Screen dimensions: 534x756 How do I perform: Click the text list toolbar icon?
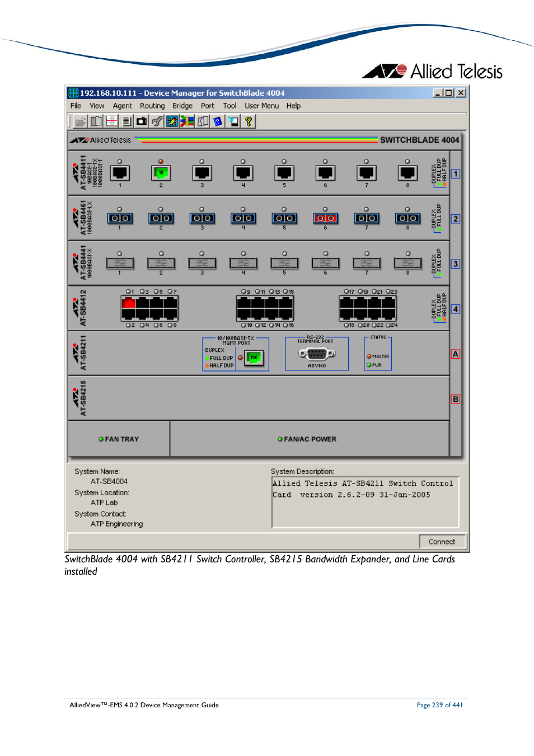[127, 121]
